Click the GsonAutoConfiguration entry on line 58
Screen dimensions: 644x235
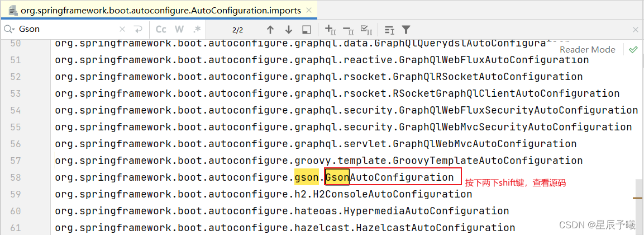(389, 177)
